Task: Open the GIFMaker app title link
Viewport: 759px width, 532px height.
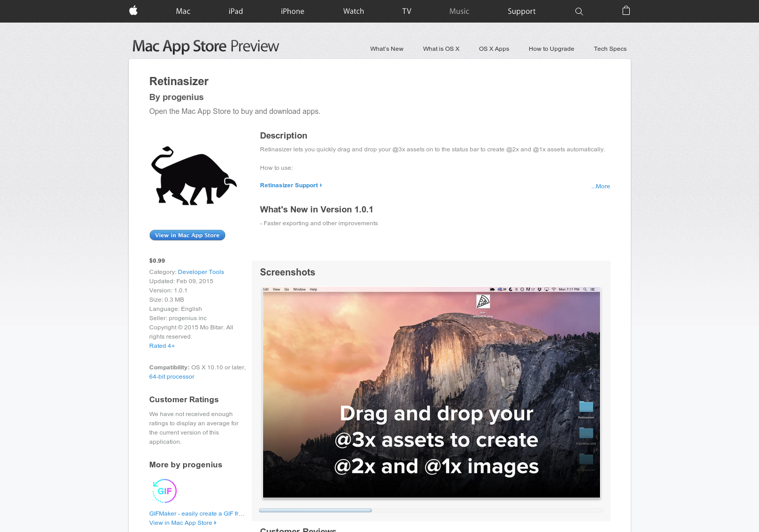Action: 197,514
